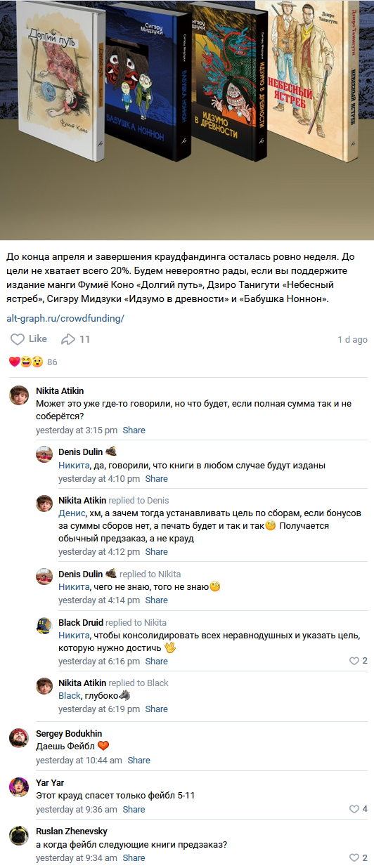Click Share under Ruslan Zhenevsky's comment
Image resolution: width=374 pixels, height=868 pixels.
pos(134,857)
